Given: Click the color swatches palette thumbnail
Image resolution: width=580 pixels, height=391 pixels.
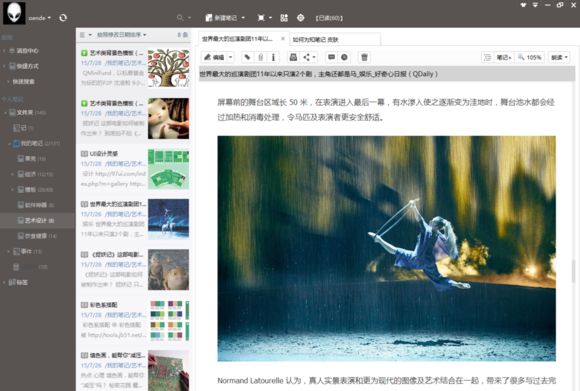Looking at the screenshot, I should 169,320.
